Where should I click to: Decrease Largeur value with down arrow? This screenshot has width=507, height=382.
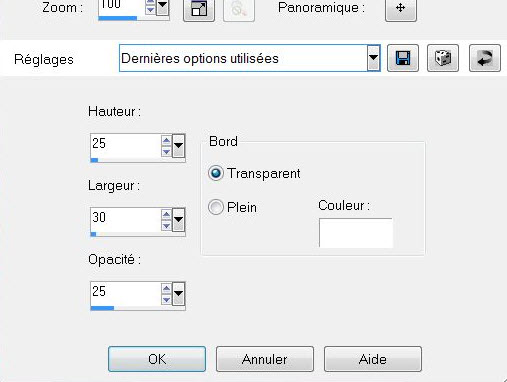[x=166, y=226]
